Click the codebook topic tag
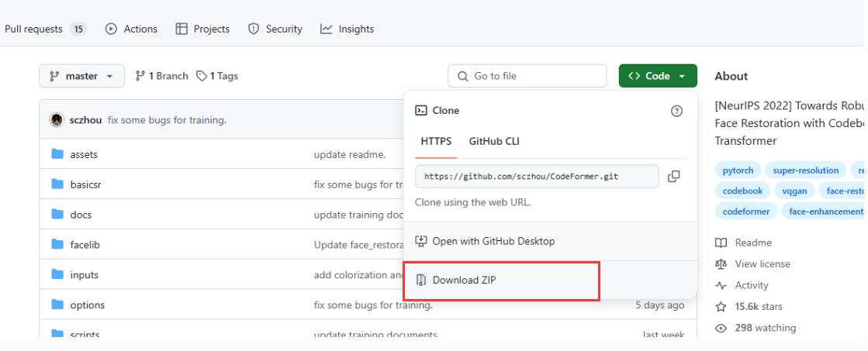Viewport: 868px width, 351px height. pos(742,191)
